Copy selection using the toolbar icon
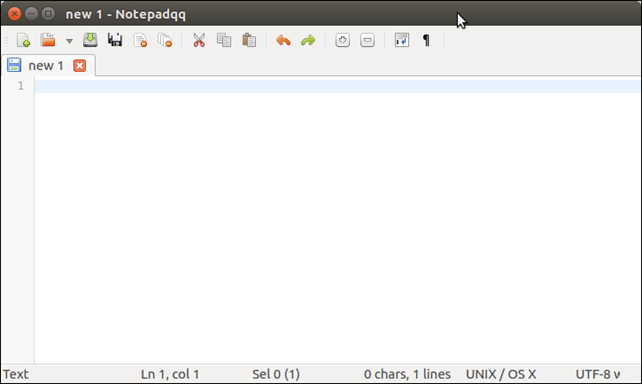 click(x=224, y=40)
